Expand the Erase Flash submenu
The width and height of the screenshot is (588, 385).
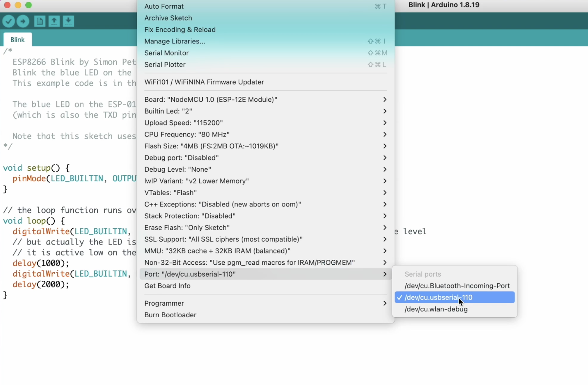point(266,227)
